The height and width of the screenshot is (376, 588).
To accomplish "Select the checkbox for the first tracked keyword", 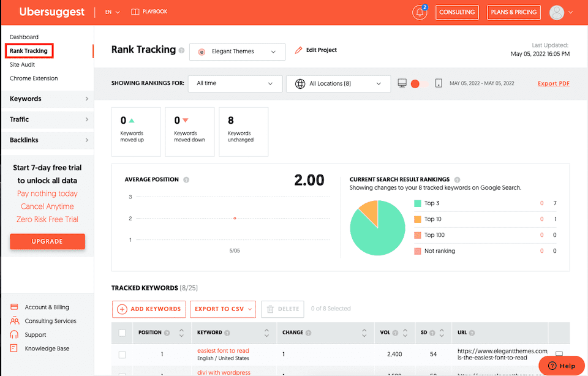I will point(122,355).
